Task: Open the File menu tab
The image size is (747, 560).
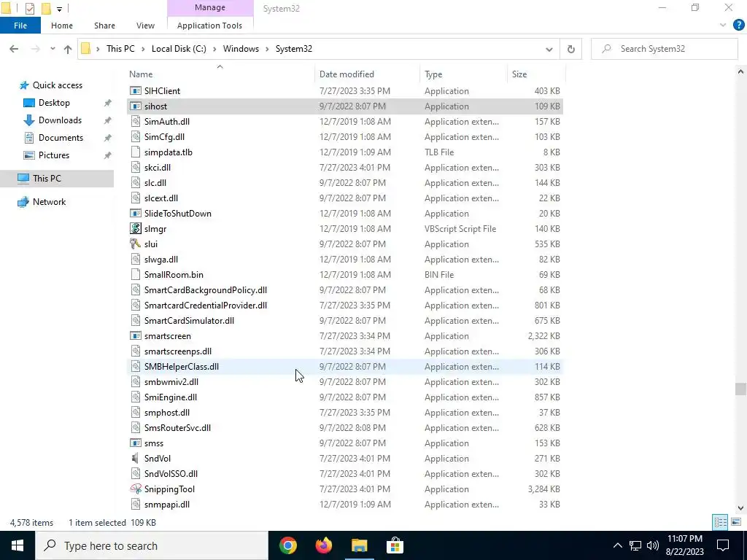Action: tap(20, 26)
